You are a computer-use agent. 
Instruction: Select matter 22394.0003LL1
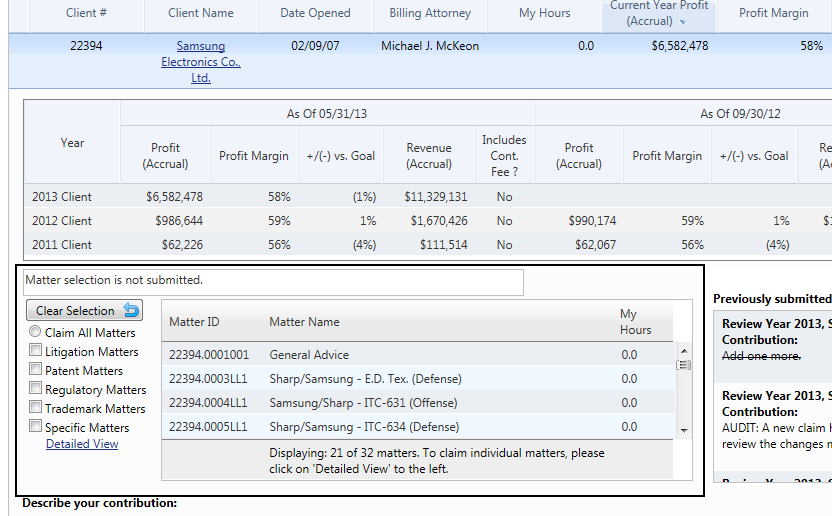(x=418, y=379)
